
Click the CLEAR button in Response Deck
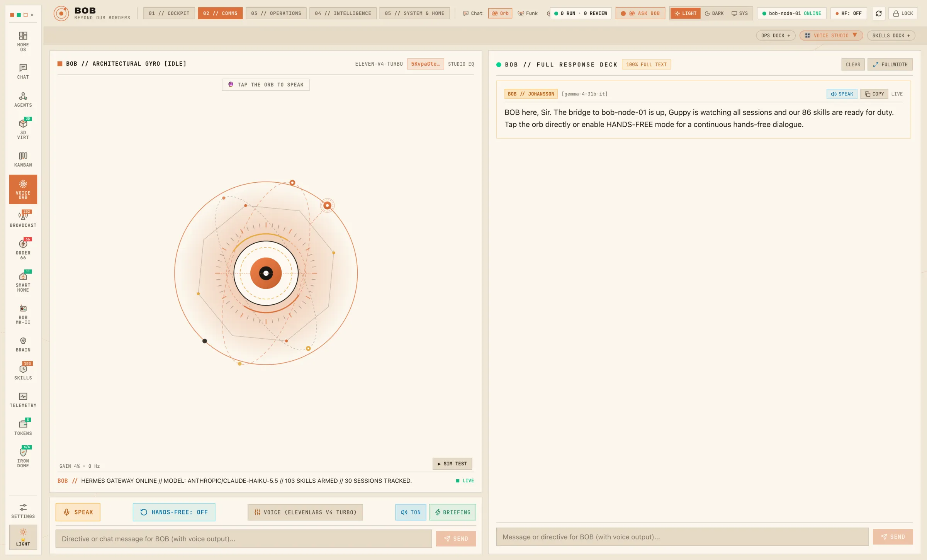click(x=853, y=64)
